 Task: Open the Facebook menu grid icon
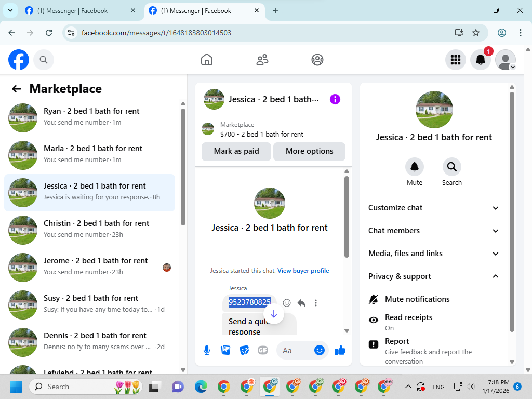click(455, 60)
